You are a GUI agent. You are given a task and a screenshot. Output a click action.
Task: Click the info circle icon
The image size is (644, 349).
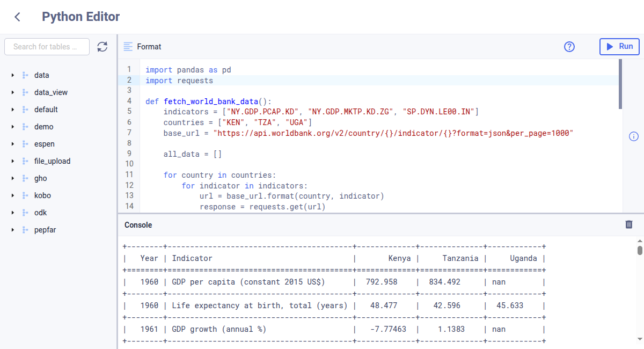[633, 136]
